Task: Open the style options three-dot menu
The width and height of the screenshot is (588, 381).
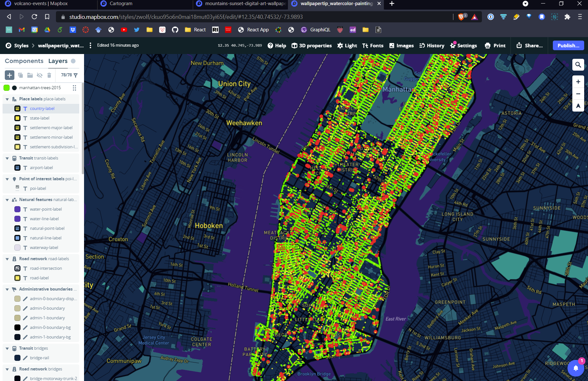Action: (x=90, y=45)
